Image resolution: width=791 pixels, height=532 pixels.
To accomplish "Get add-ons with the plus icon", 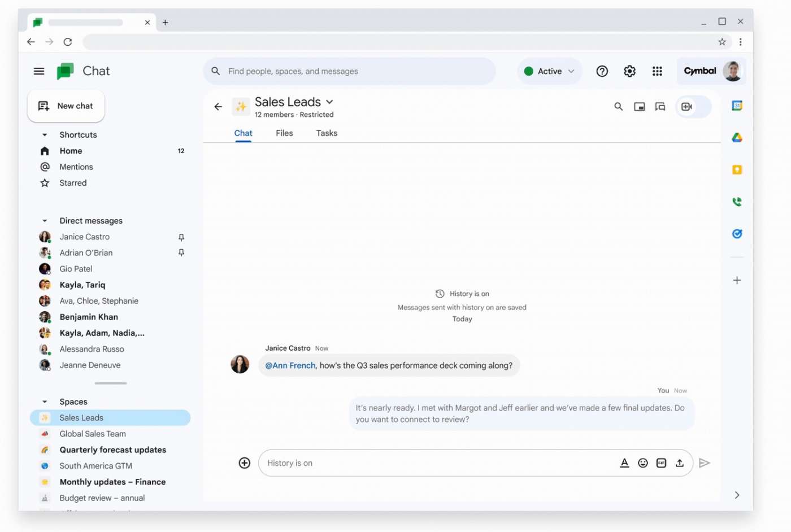I will point(737,280).
